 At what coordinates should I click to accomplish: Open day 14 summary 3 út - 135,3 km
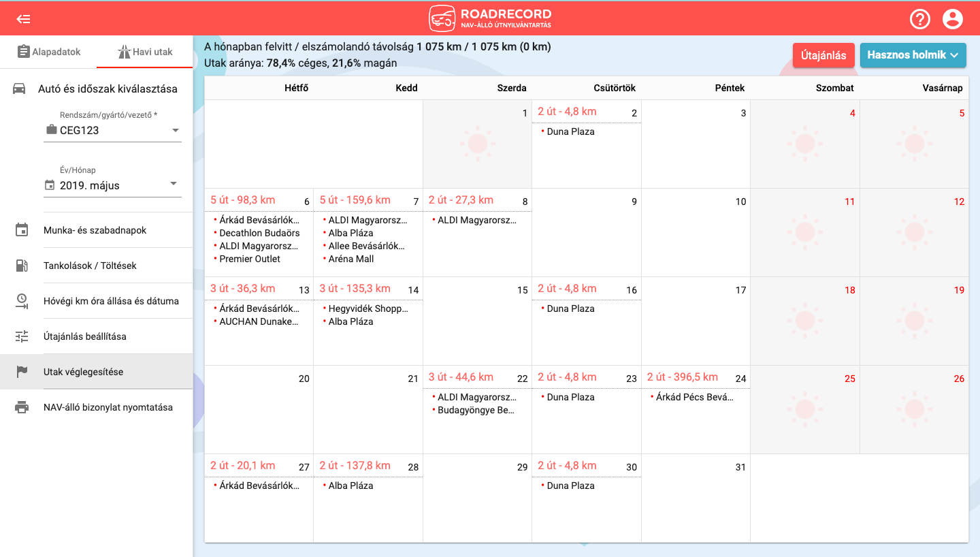355,289
